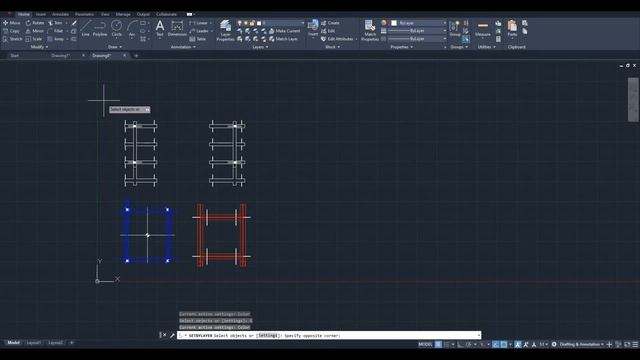Select the Text annotation tool
Image resolution: width=640 pixels, height=360 pixels.
(160, 29)
